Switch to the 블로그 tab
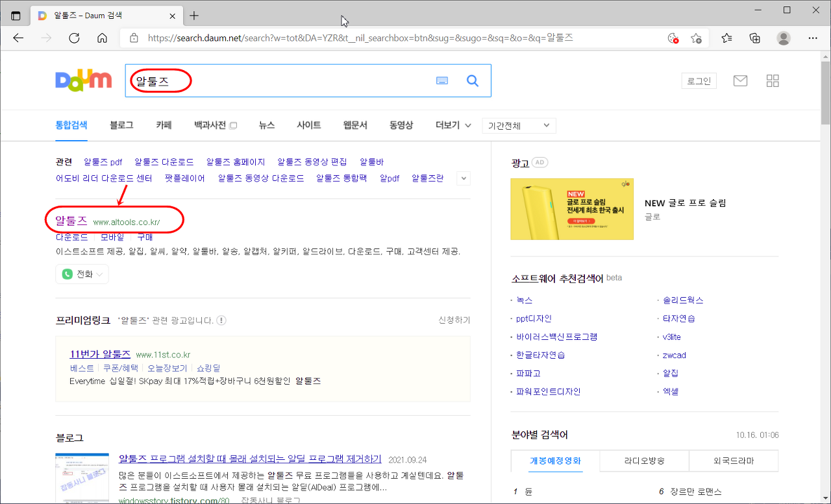831x504 pixels. [x=121, y=125]
